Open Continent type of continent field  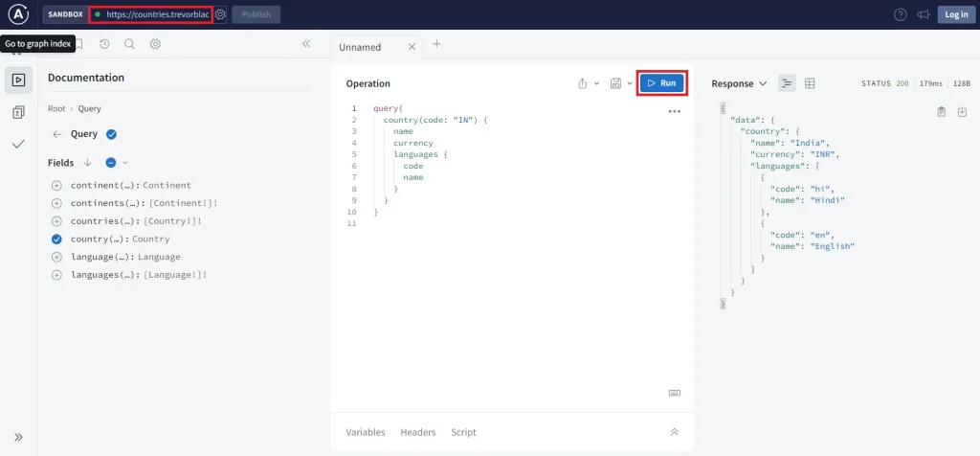point(167,186)
